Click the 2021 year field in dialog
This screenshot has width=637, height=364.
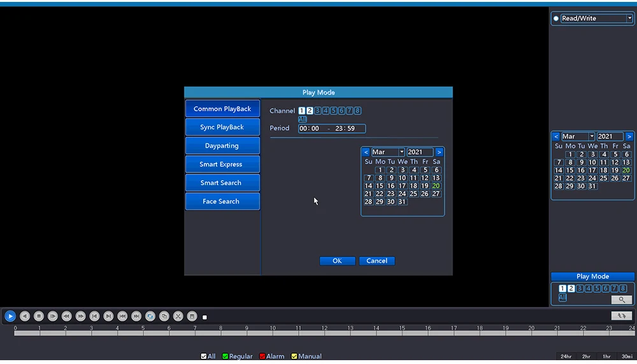pos(420,152)
